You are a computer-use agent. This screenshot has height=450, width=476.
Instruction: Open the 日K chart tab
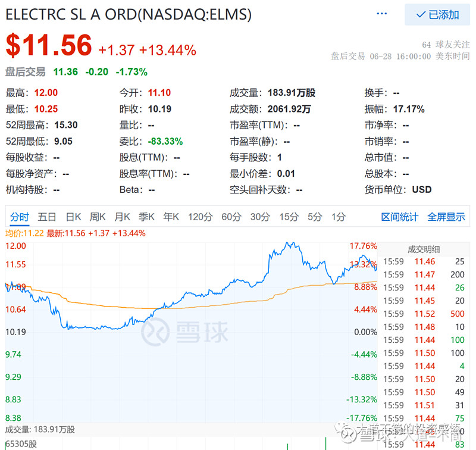point(73,217)
